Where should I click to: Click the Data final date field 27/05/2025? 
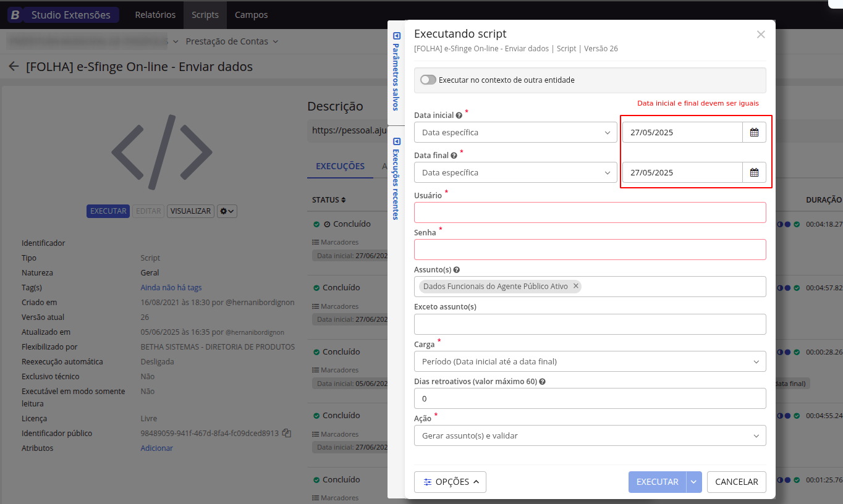tap(682, 172)
